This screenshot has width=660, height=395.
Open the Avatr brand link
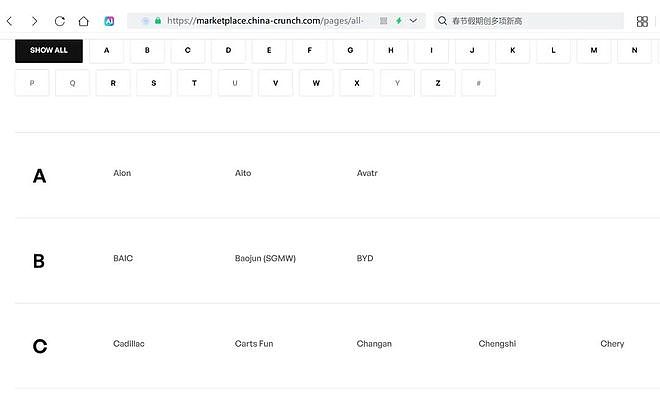pos(367,173)
